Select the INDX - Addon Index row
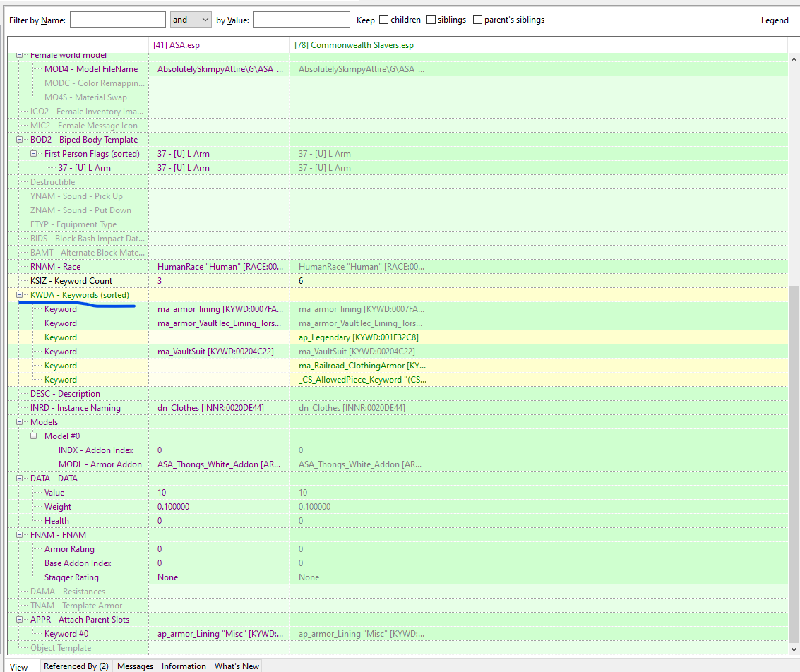This screenshot has height=672, width=800. [x=398, y=450]
